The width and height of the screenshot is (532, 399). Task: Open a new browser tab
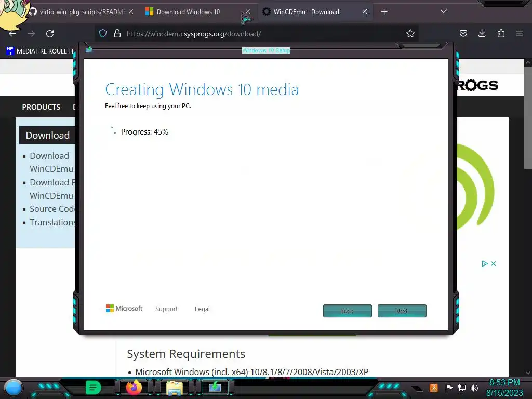[384, 12]
